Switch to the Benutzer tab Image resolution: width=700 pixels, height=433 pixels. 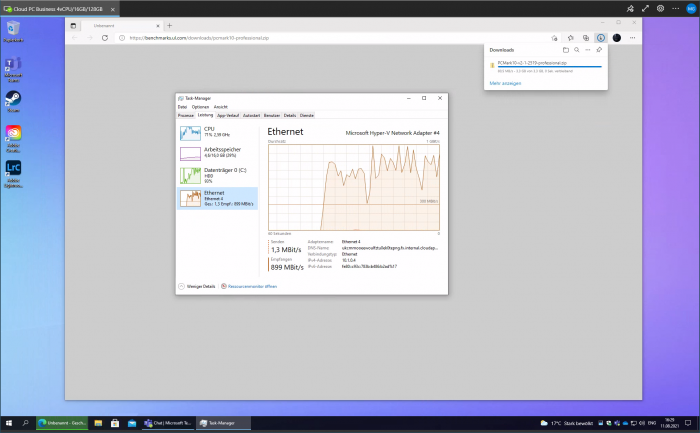(x=271, y=116)
